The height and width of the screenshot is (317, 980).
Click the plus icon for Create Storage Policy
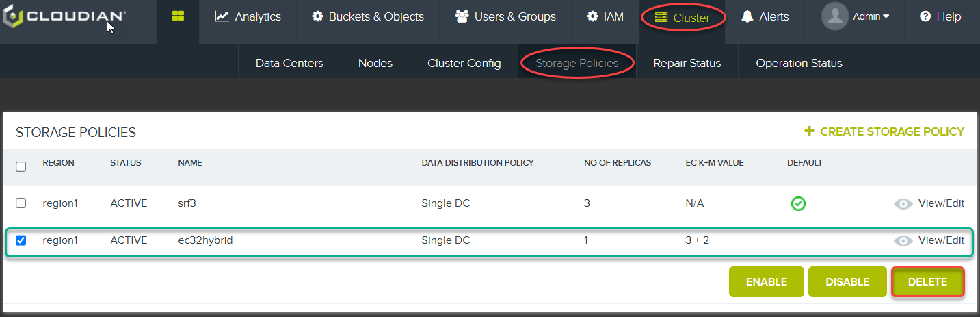(809, 131)
